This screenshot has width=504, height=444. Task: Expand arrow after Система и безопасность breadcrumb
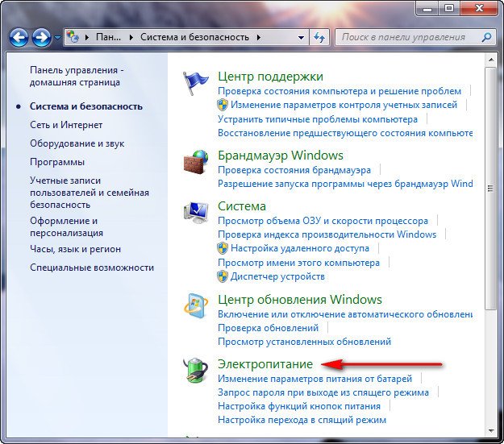click(x=259, y=38)
